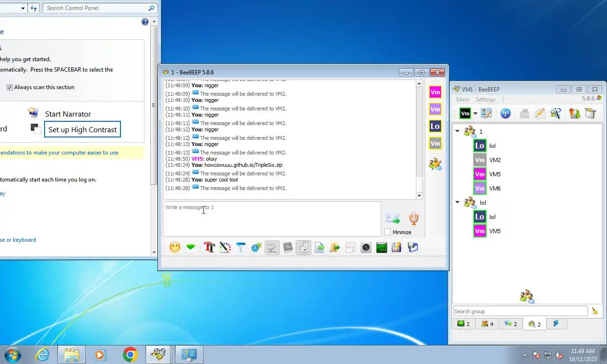The width and height of the screenshot is (607, 364).
Task: Switch to the chats tab with speech bubbles
Action: pyautogui.click(x=511, y=324)
